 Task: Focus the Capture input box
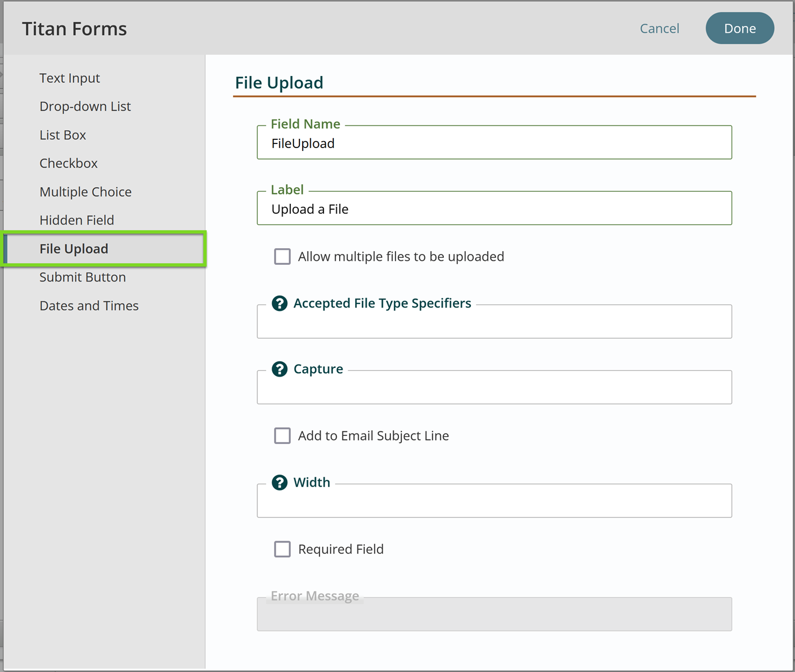pos(494,388)
